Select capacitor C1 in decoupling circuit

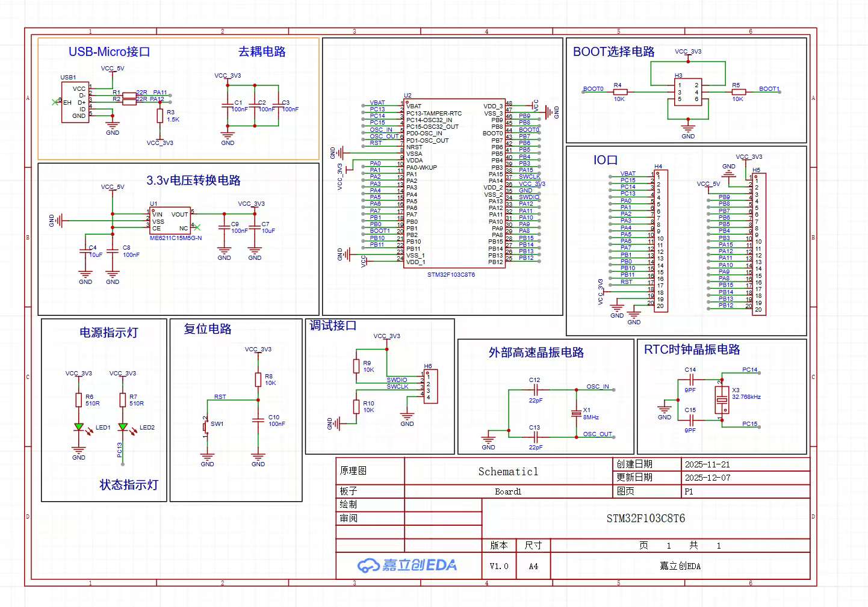tap(228, 105)
